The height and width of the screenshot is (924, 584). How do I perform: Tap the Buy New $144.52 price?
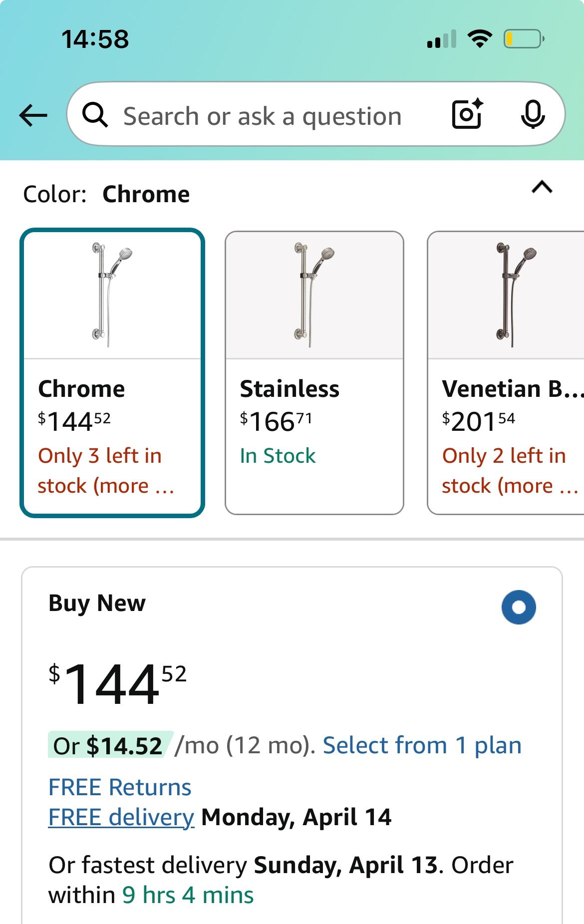point(118,683)
